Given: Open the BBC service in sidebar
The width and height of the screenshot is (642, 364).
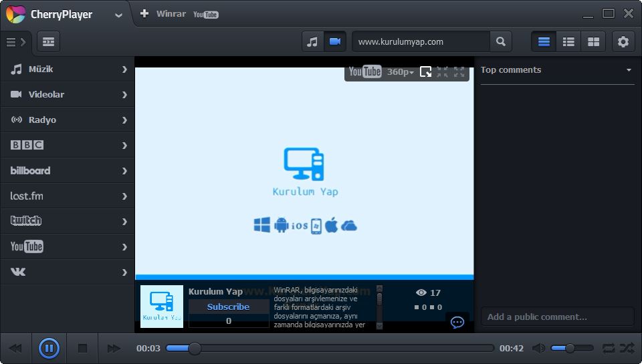Looking at the screenshot, I should (68, 145).
